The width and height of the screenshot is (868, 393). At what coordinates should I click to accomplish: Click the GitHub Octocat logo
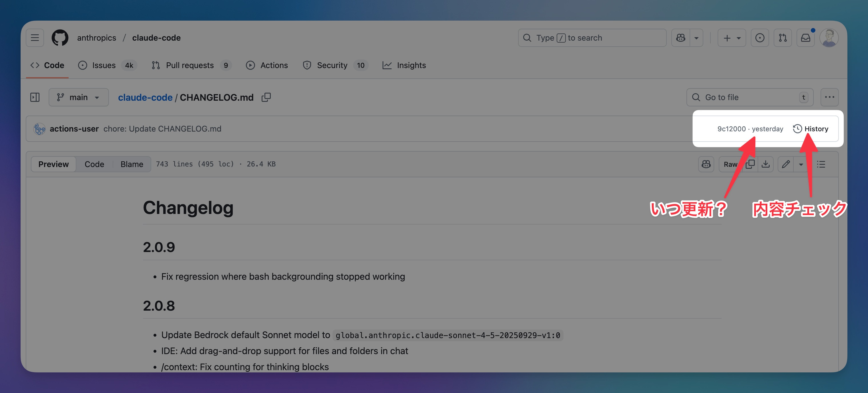pos(60,38)
